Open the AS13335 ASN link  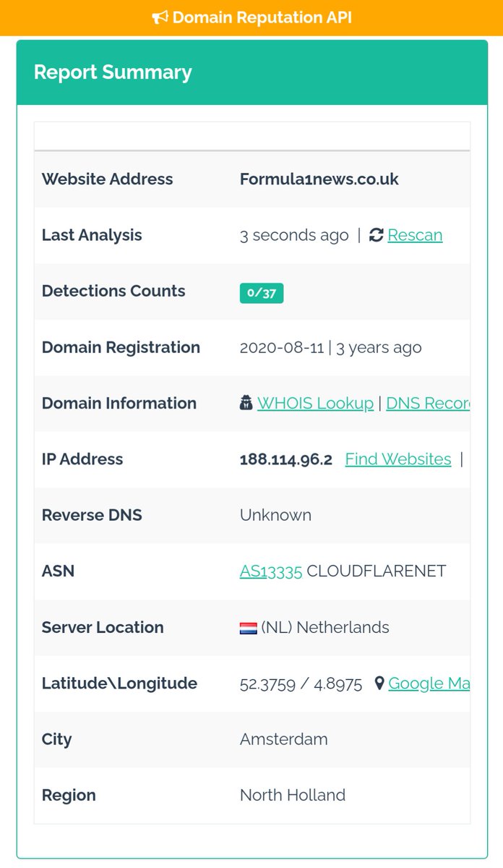pyautogui.click(x=271, y=571)
